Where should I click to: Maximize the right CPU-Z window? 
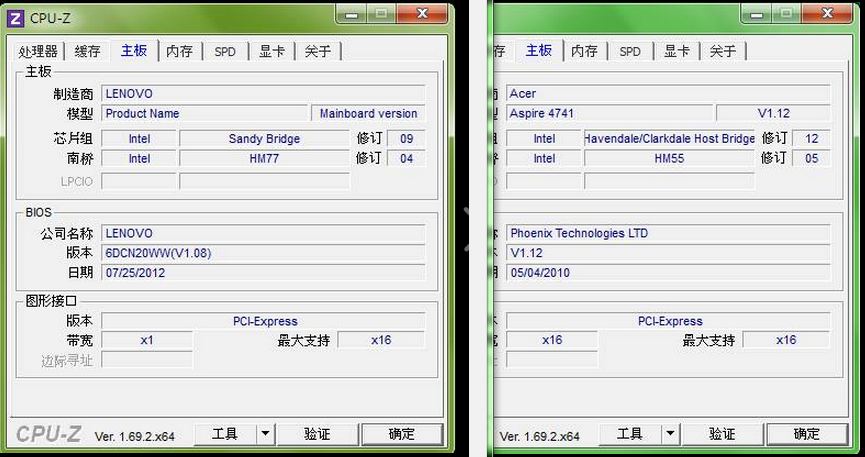tap(786, 14)
